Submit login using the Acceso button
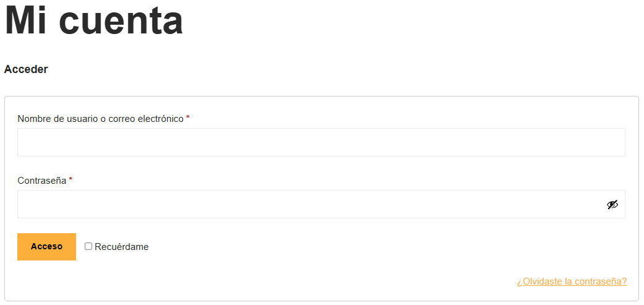Viewport: 644px width, 305px height. pyautogui.click(x=46, y=247)
